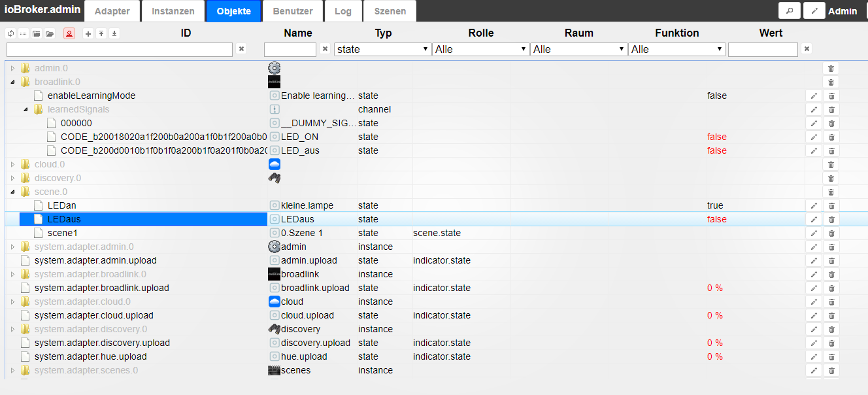This screenshot has height=395, width=868.
Task: Clear the ID filter with x button
Action: 241,49
